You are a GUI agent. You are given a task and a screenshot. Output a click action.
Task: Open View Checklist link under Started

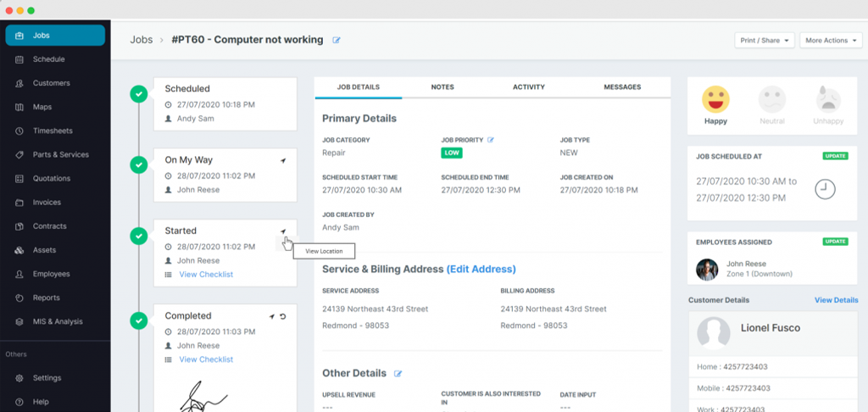(x=205, y=275)
